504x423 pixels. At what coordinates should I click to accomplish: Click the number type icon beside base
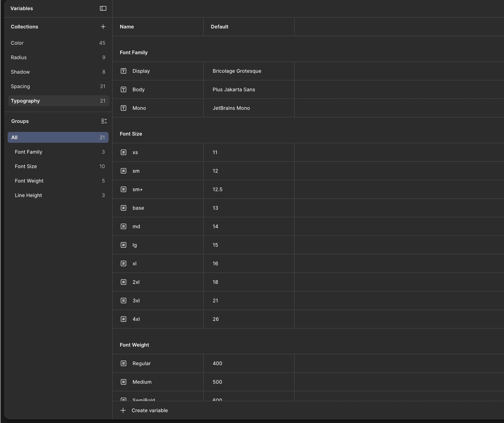(x=123, y=208)
